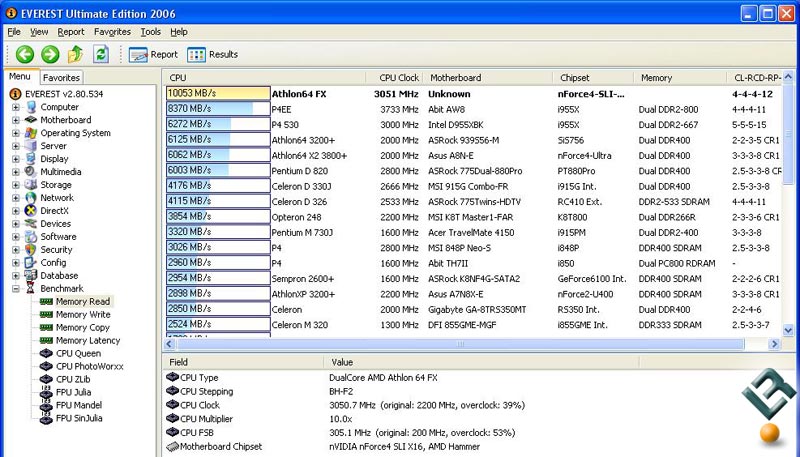800x457 pixels.
Task: Select the Security shield icon
Action: [x=31, y=249]
